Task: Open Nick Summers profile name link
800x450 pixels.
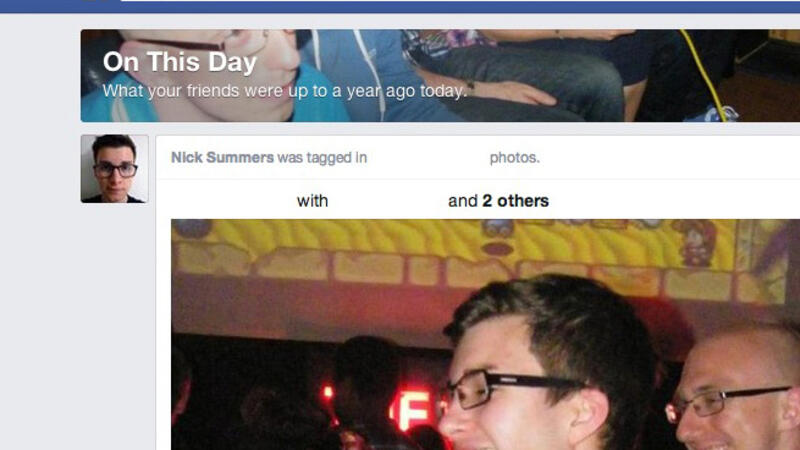Action: (x=222, y=158)
